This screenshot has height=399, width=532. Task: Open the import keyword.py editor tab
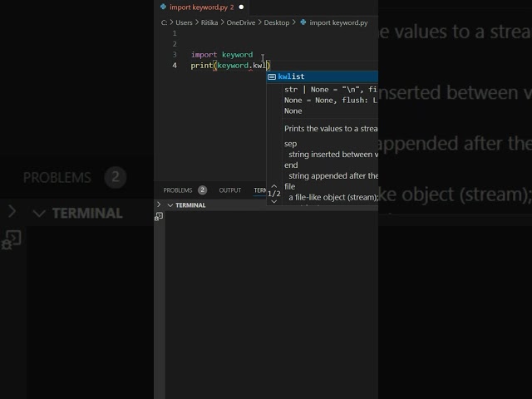coord(201,7)
